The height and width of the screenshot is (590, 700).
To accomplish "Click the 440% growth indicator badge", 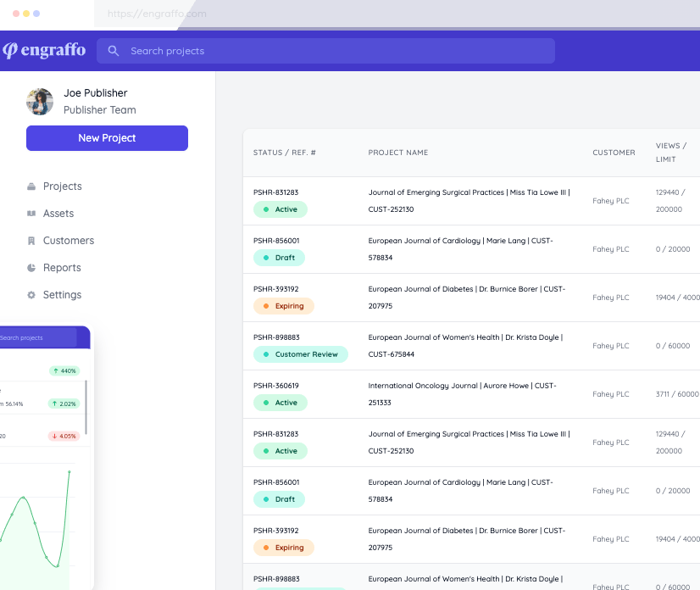I will (64, 370).
